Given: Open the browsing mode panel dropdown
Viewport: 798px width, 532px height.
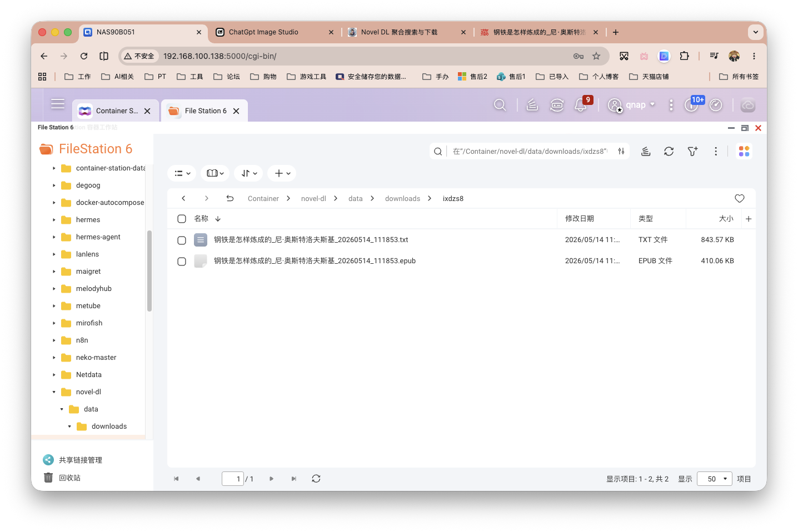Looking at the screenshot, I should pyautogui.click(x=215, y=173).
